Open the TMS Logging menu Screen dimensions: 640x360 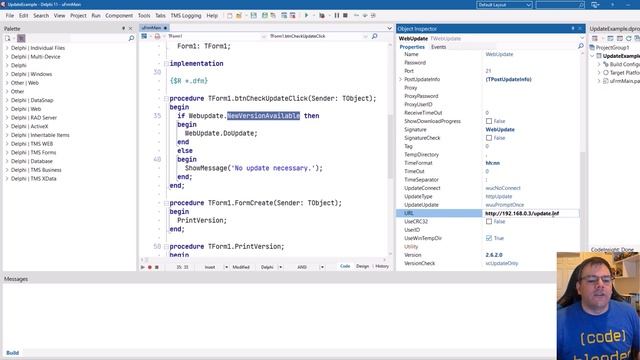[x=186, y=16]
